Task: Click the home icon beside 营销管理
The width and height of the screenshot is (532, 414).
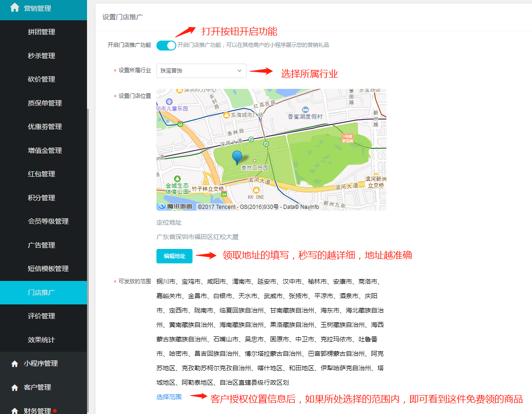Action: tap(14, 8)
